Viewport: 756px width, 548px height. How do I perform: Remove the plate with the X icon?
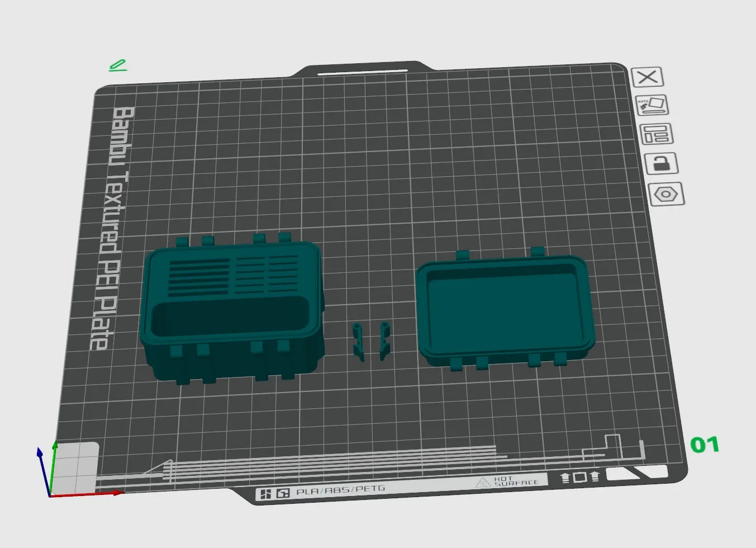coord(648,77)
